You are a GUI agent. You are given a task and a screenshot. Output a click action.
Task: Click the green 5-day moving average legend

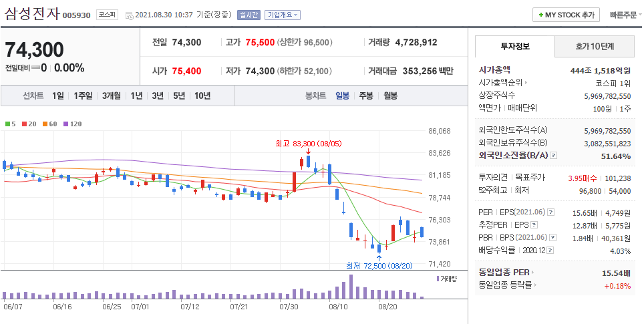[10, 124]
